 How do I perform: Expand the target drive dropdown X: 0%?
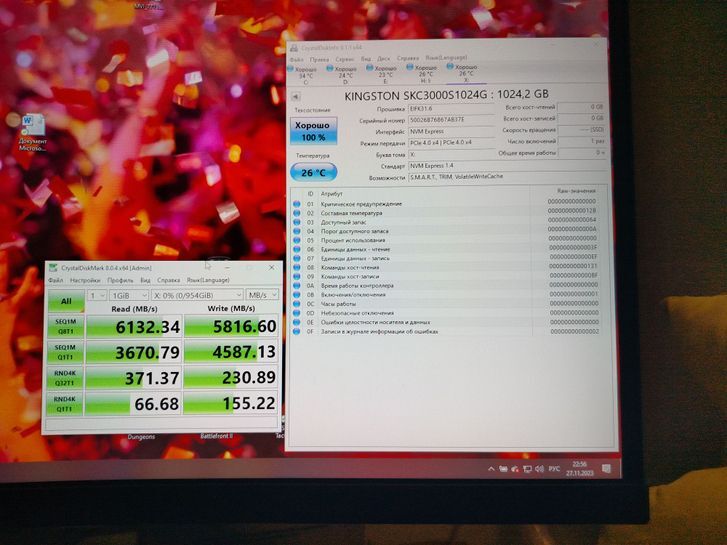(x=196, y=296)
